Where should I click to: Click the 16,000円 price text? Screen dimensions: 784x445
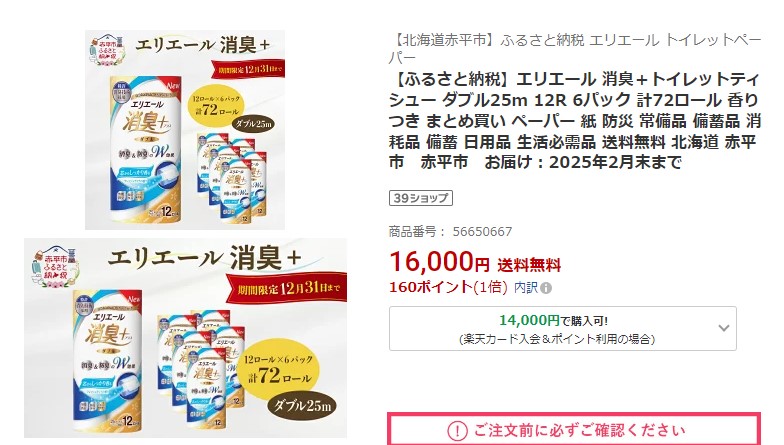pyautogui.click(x=440, y=262)
